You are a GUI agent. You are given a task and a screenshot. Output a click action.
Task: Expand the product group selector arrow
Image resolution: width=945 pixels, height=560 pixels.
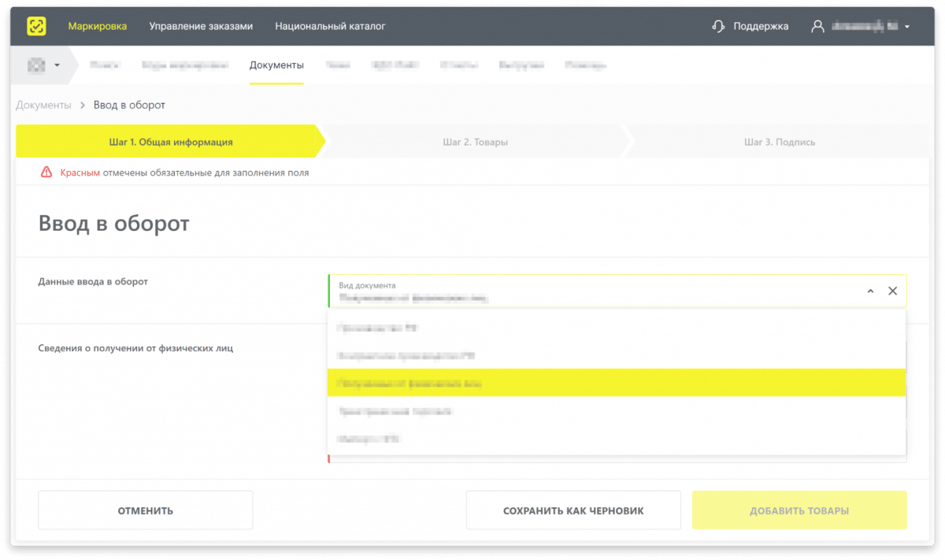coord(57,65)
